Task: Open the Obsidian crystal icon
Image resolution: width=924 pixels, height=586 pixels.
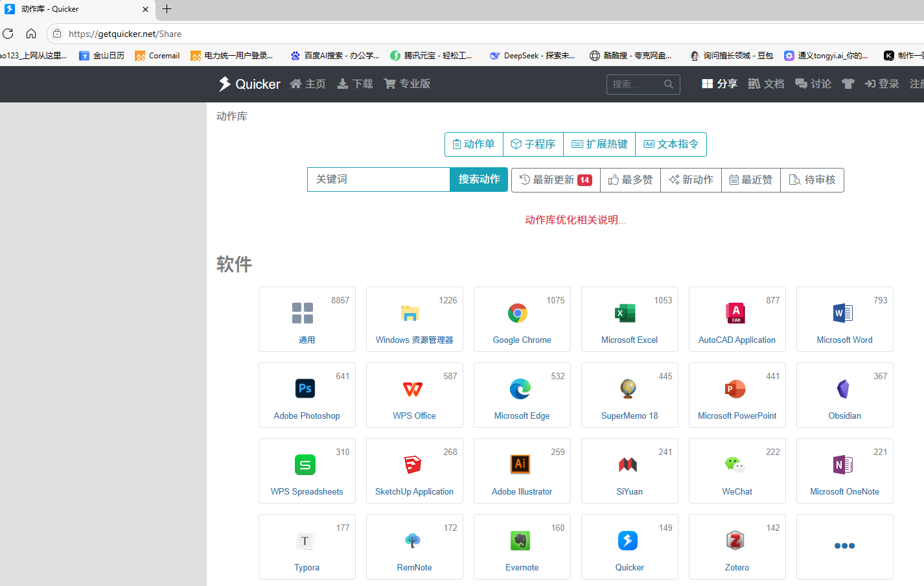Action: click(x=843, y=389)
